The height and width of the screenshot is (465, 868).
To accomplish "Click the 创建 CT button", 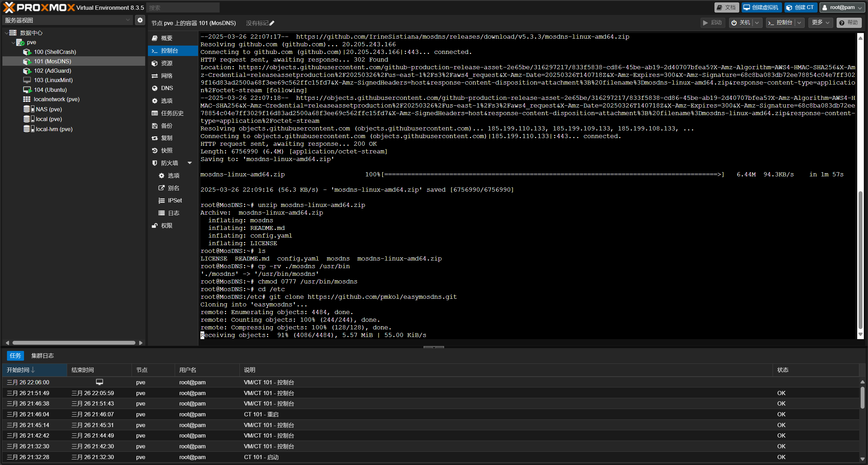I will [800, 7].
